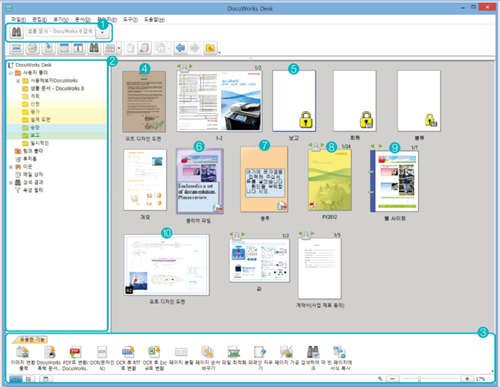Switch to thumbnail view at the bottom left

click(15, 379)
